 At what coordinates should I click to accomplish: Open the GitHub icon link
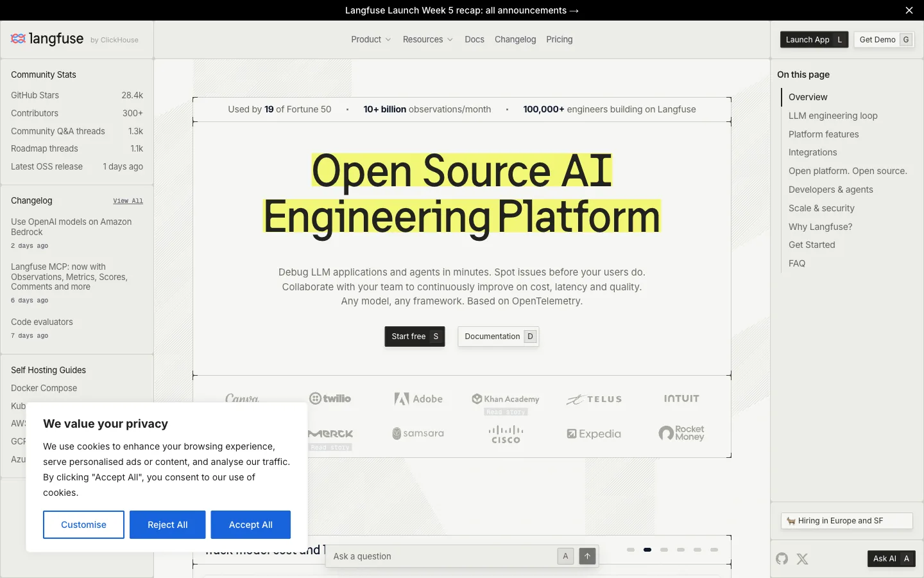782,559
